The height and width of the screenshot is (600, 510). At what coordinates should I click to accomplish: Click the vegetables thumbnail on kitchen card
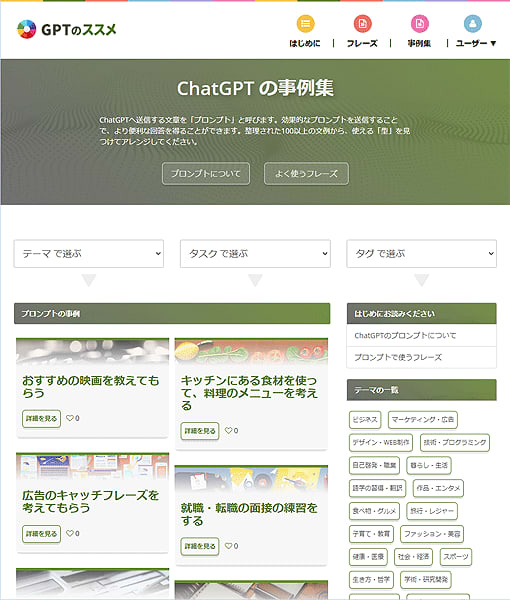tap(251, 352)
